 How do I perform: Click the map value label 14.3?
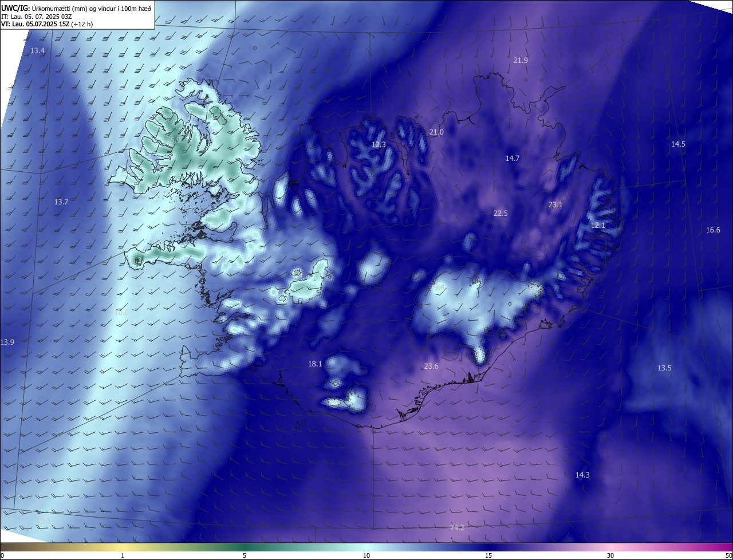tap(582, 475)
